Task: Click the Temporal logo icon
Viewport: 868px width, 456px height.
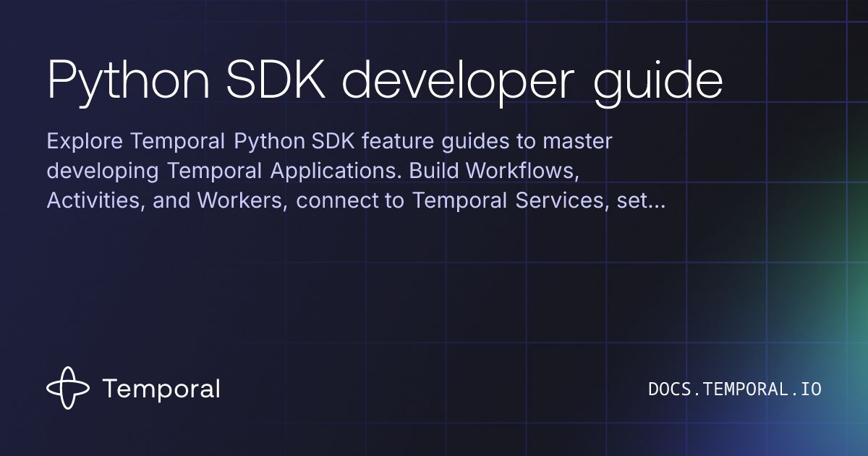Action: [x=68, y=389]
